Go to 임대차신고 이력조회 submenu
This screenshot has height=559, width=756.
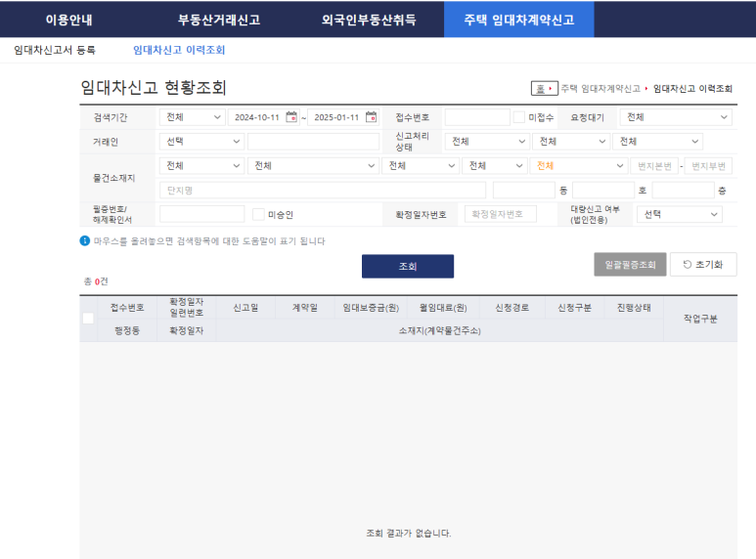179,50
